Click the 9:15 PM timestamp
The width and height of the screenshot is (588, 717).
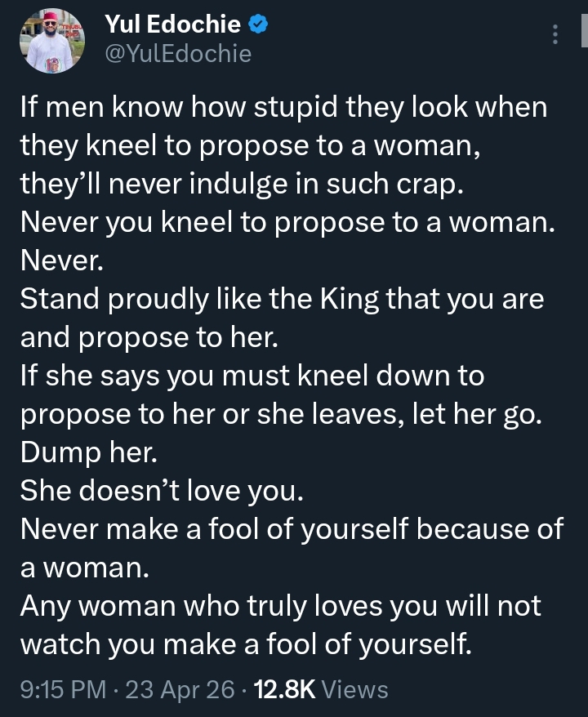pyautogui.click(x=62, y=690)
